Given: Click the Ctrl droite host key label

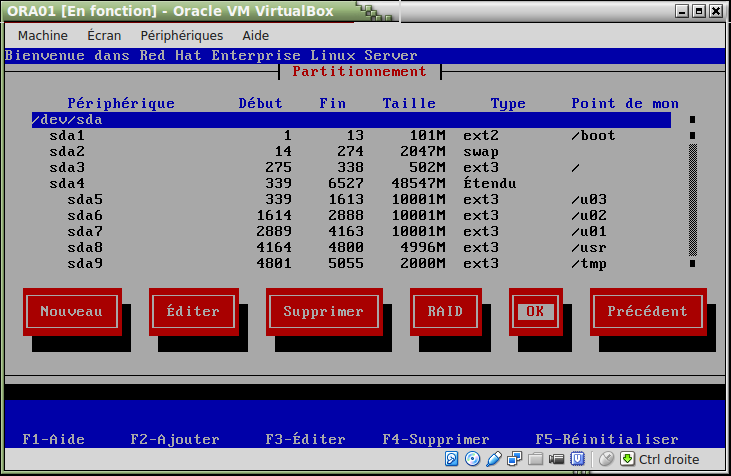Looking at the screenshot, I should [x=669, y=460].
